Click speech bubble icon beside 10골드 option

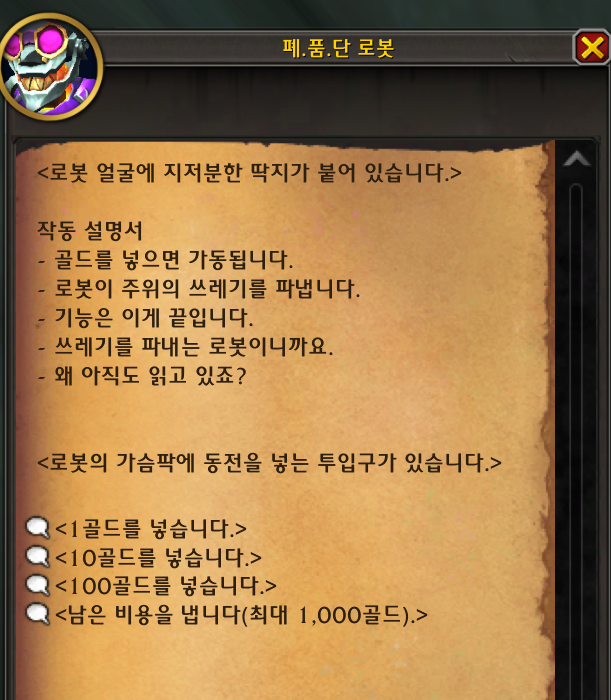(37, 557)
